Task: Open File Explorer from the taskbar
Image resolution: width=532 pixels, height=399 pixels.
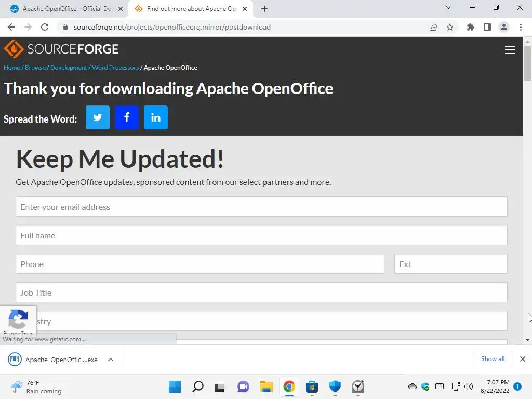Action: (x=267, y=387)
